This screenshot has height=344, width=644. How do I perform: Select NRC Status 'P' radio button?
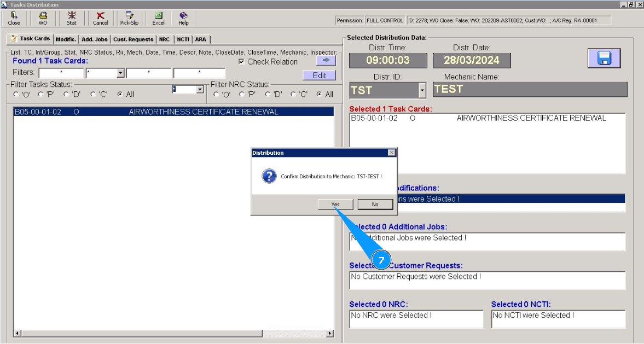point(241,95)
